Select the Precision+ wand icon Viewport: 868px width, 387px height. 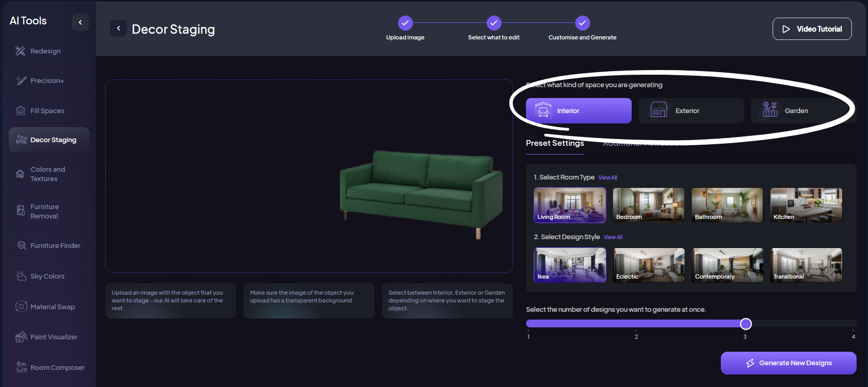coord(21,80)
